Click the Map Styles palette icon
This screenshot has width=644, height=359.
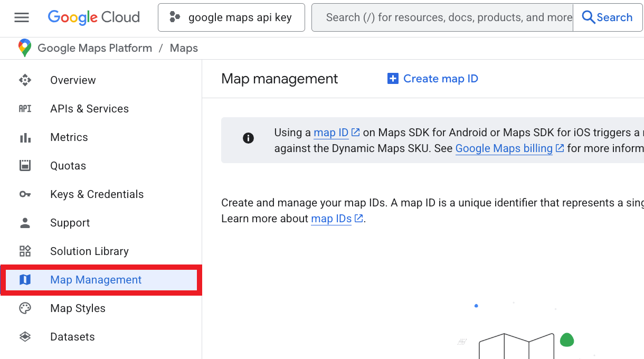pyautogui.click(x=25, y=308)
